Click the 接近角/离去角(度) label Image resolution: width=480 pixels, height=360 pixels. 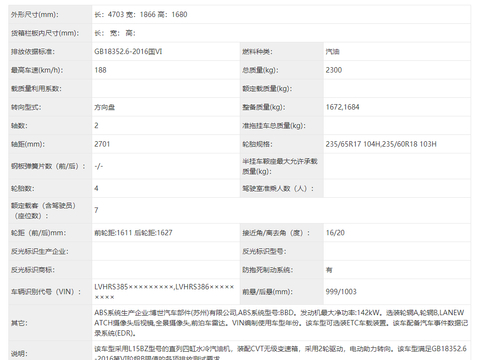click(276, 233)
